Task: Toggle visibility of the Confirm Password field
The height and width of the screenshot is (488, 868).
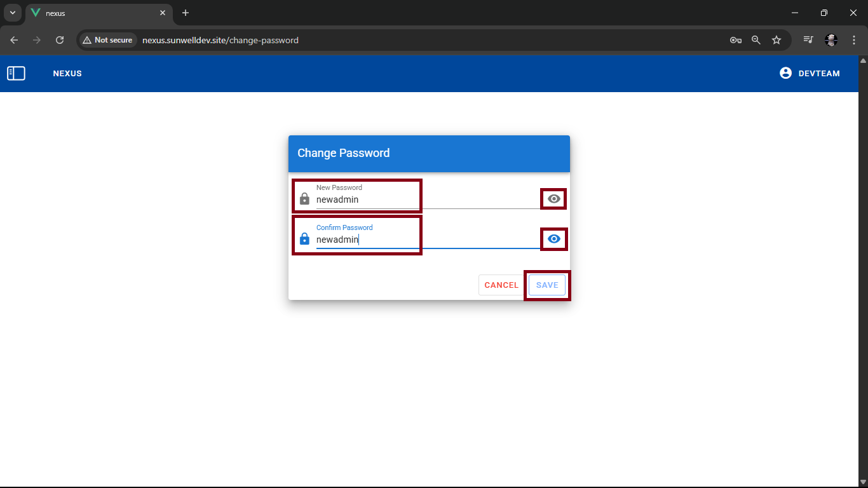Action: click(x=554, y=239)
